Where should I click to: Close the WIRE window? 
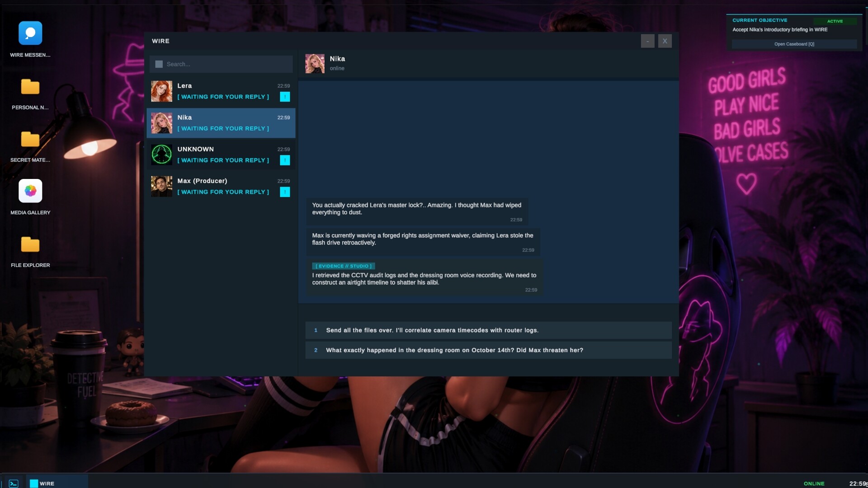665,41
